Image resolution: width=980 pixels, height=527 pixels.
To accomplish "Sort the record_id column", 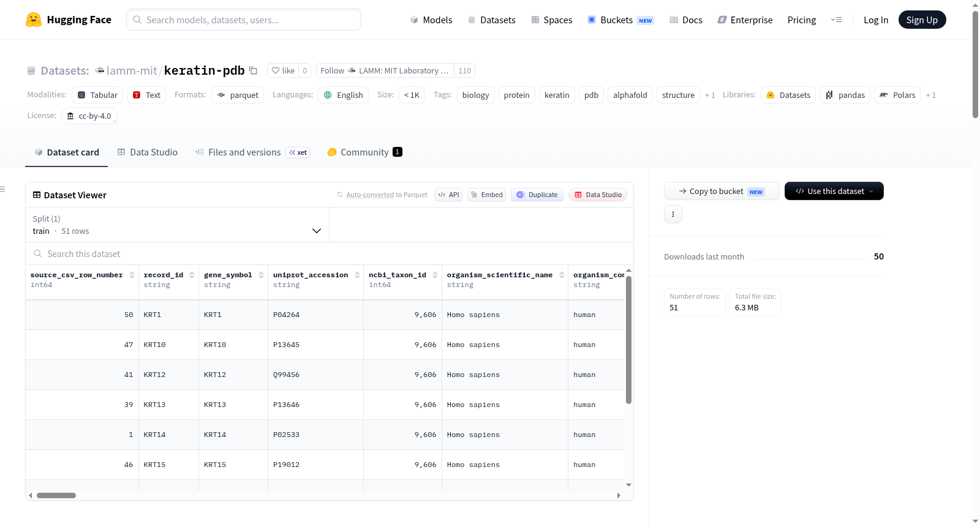I will point(192,275).
